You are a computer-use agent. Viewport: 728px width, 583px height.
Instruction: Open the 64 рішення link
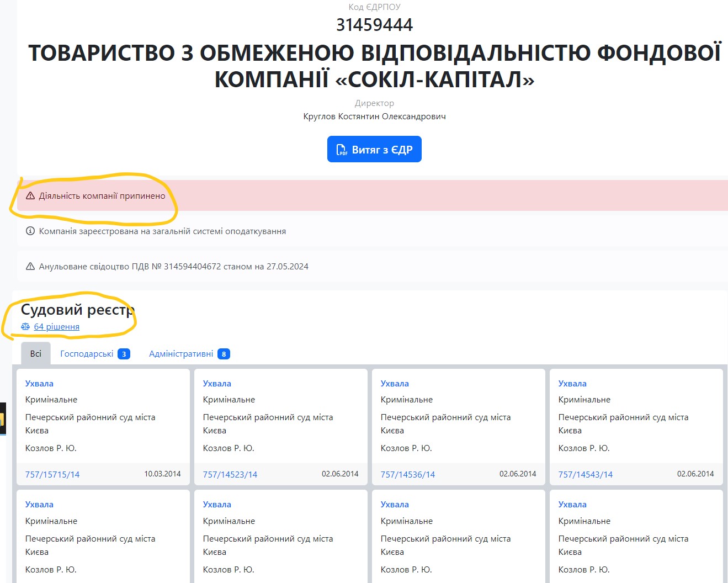pos(56,327)
